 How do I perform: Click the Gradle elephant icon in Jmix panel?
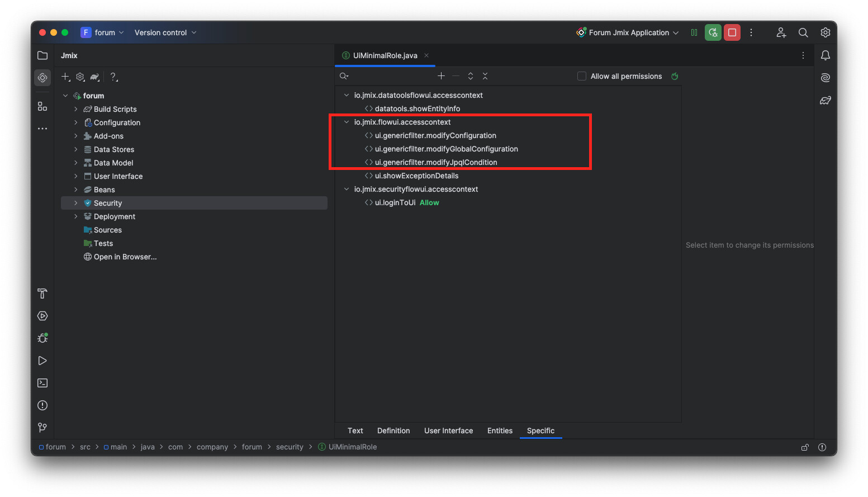(x=95, y=77)
